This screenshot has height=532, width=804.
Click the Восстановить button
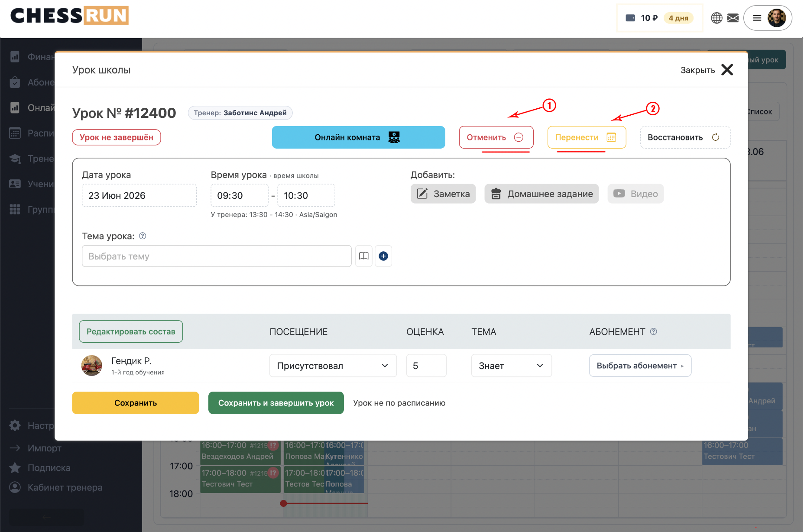685,137
